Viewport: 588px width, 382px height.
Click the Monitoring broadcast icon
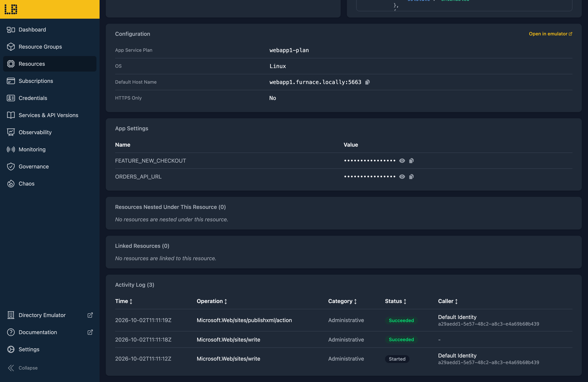point(11,149)
